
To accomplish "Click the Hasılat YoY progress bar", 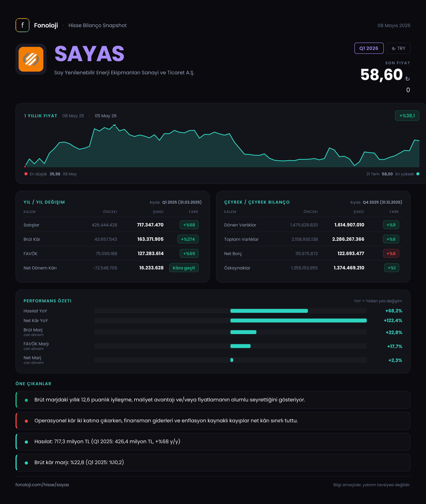I will 230,311.
